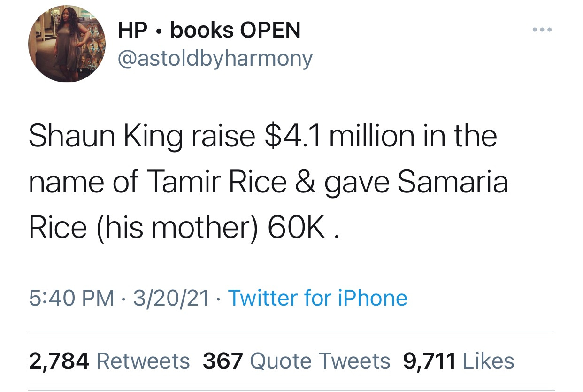Viewport: 583px width, 392px height.
Task: View the 367 quote tweets count
Action: coord(223,361)
